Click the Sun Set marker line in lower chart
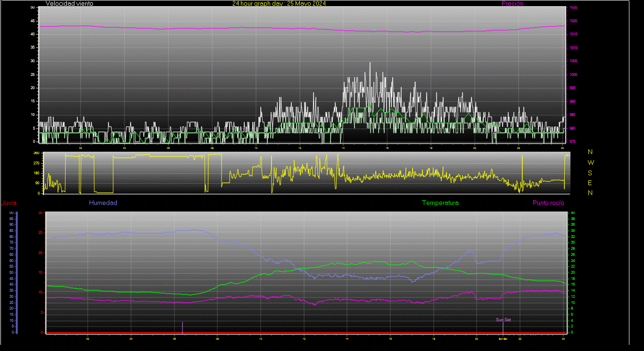 [x=503, y=327]
